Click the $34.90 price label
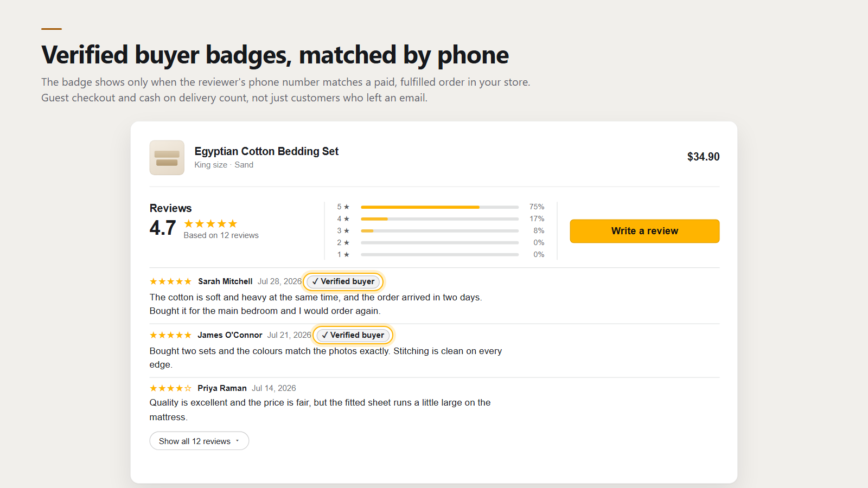 coord(703,157)
